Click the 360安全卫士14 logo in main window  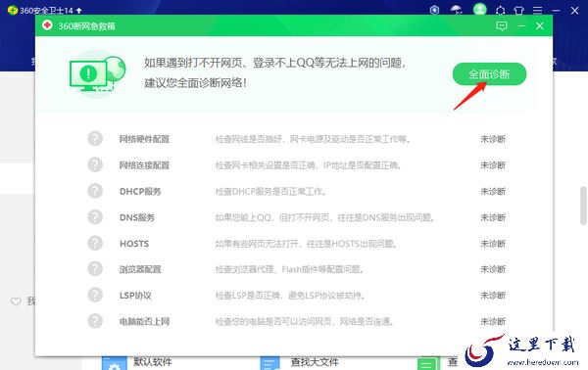click(x=13, y=10)
